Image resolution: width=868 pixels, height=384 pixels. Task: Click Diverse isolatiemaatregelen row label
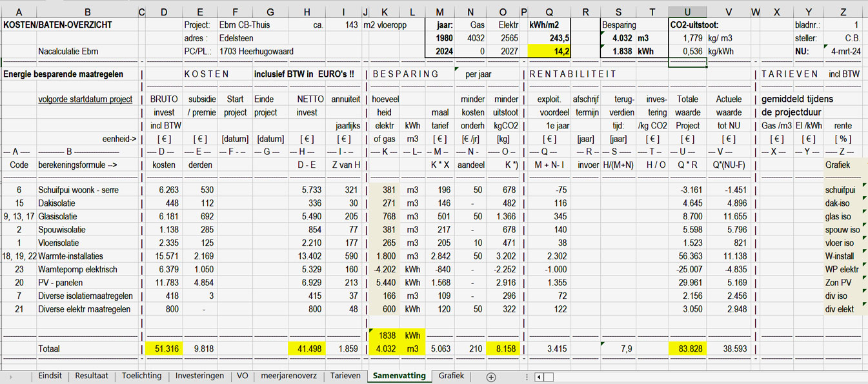click(86, 296)
